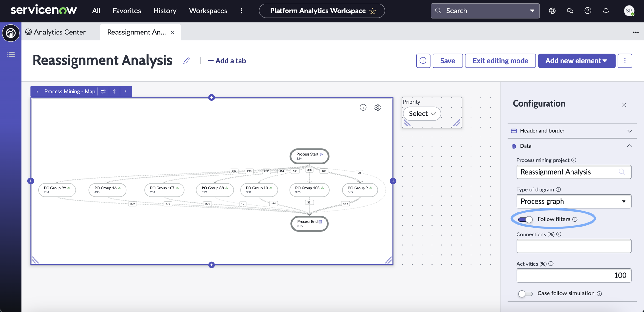Open the more menus kebab in the top navigation

pyautogui.click(x=241, y=11)
